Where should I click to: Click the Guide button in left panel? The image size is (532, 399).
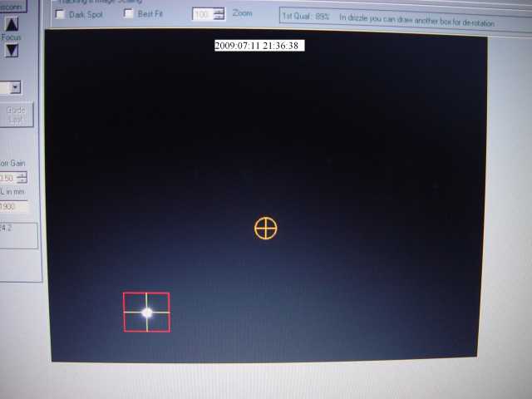(16, 115)
